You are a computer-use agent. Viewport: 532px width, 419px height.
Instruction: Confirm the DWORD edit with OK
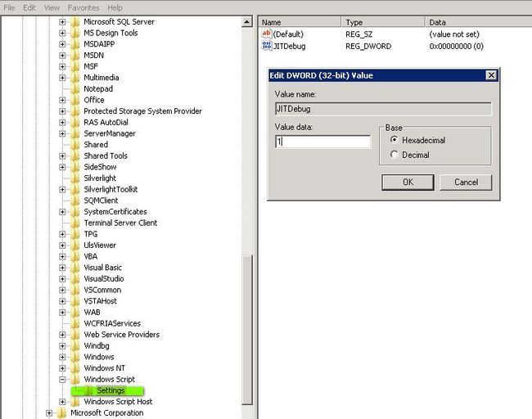click(408, 182)
